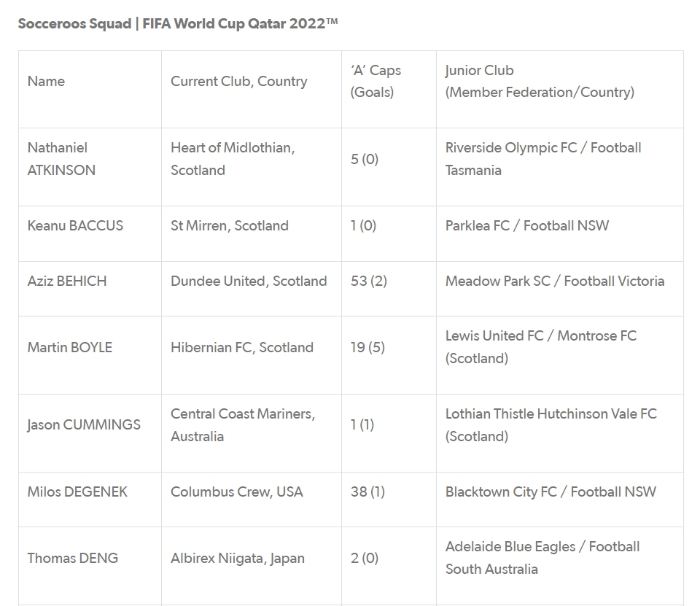Click Hibernian FC, Scotland club cell

(x=241, y=348)
